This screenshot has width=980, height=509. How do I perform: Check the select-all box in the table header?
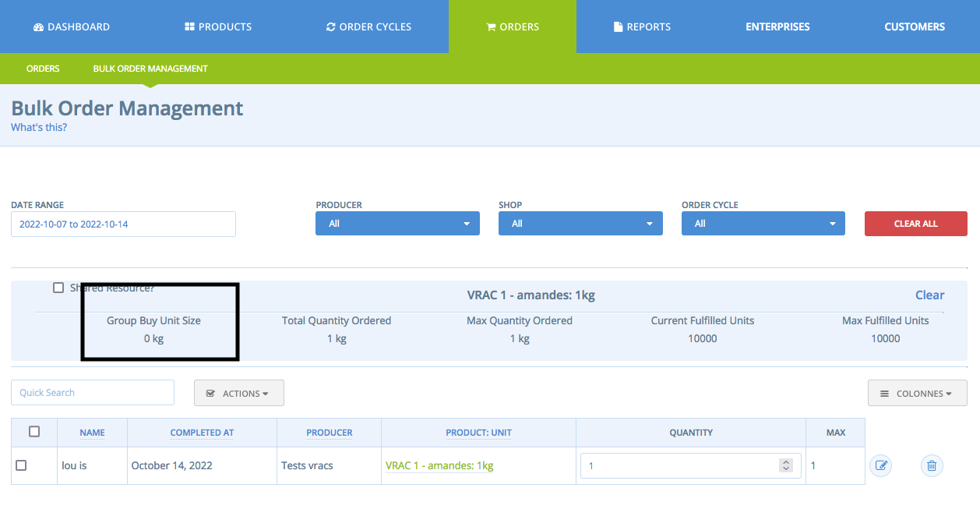[x=33, y=432]
